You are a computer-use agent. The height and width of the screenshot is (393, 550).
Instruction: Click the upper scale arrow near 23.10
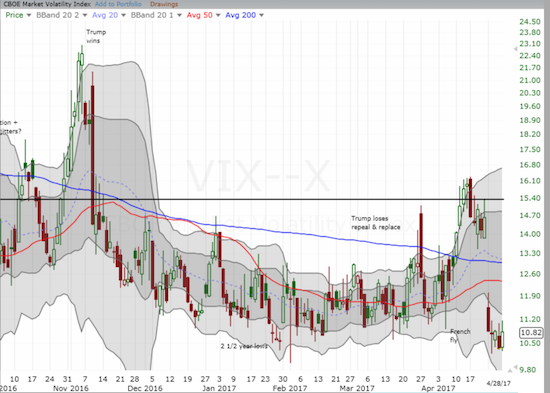(x=515, y=49)
